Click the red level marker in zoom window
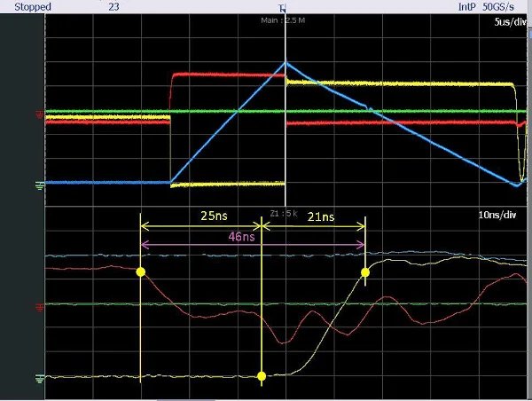The height and width of the screenshot is (401, 532). pos(39,307)
